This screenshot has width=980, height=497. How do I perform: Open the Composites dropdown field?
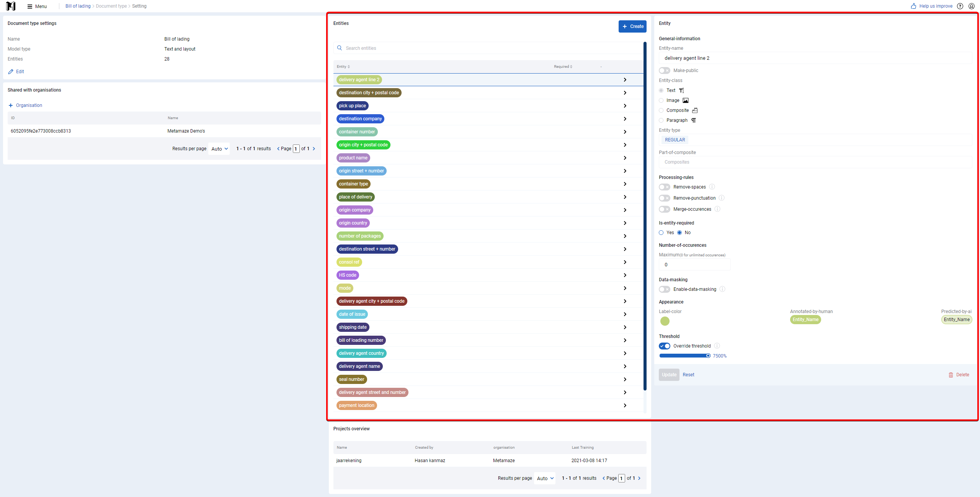tap(815, 162)
